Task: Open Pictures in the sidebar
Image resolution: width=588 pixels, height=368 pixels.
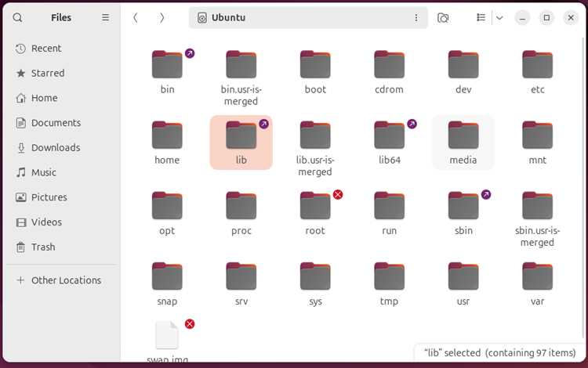Action: coord(62,197)
